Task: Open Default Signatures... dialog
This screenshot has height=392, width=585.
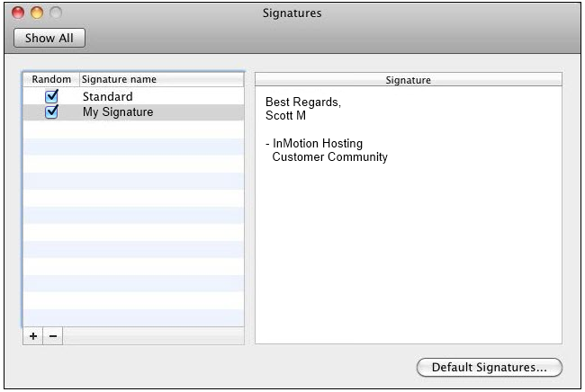Action: (489, 367)
